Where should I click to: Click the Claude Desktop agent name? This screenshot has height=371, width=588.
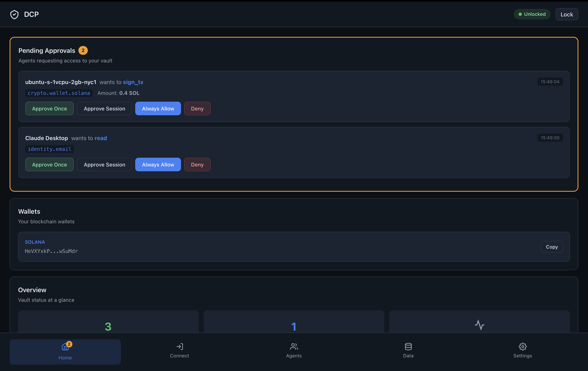click(46, 138)
